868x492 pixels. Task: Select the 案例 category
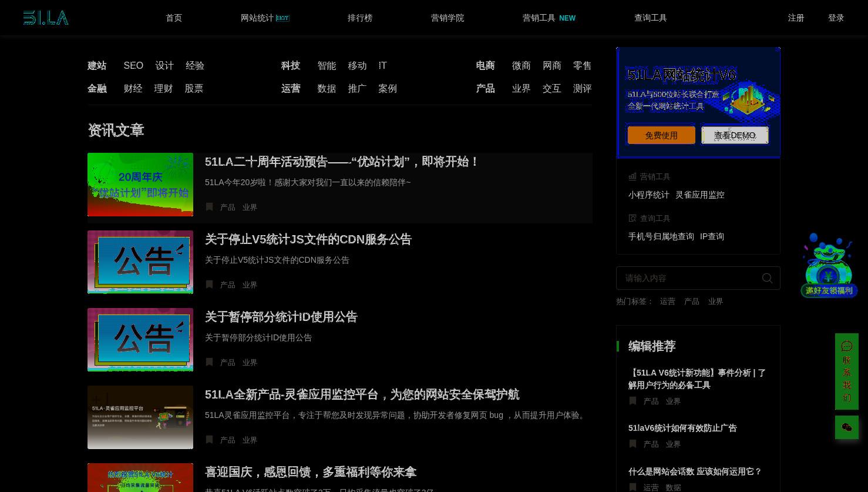coord(388,89)
